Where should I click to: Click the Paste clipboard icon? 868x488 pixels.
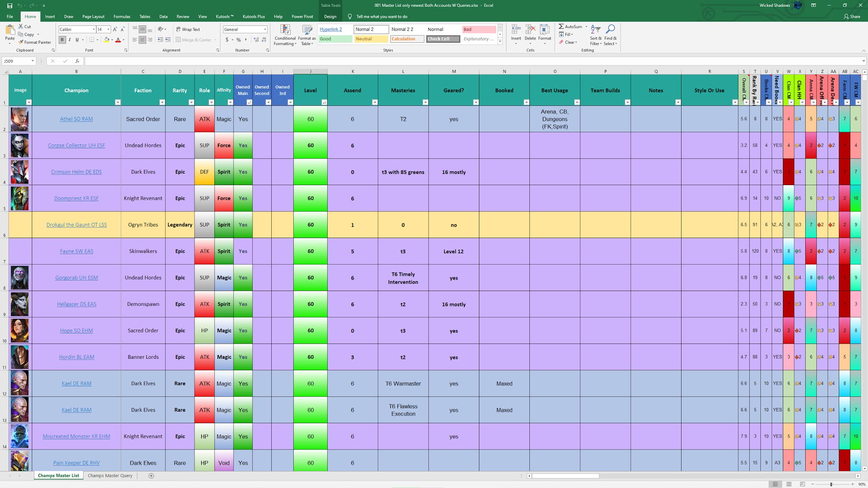10,30
